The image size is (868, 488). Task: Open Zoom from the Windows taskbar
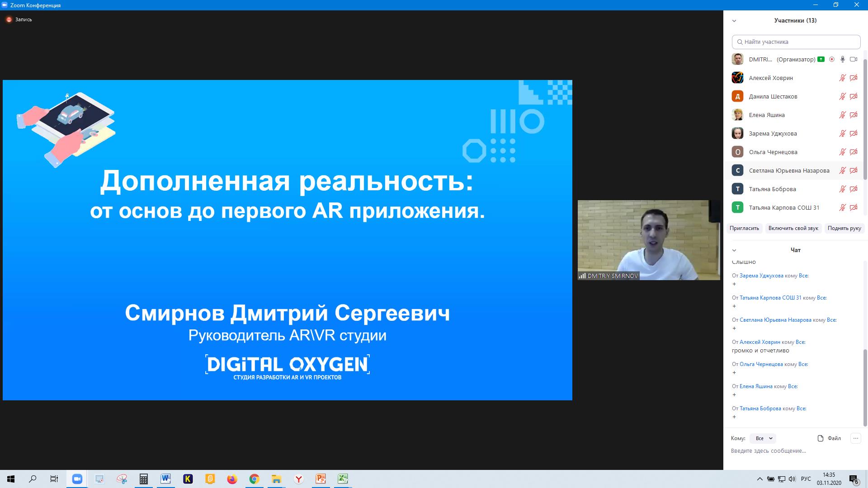pyautogui.click(x=77, y=479)
